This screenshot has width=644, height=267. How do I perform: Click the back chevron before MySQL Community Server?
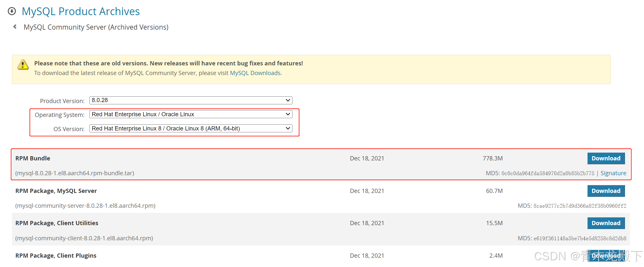point(15,27)
